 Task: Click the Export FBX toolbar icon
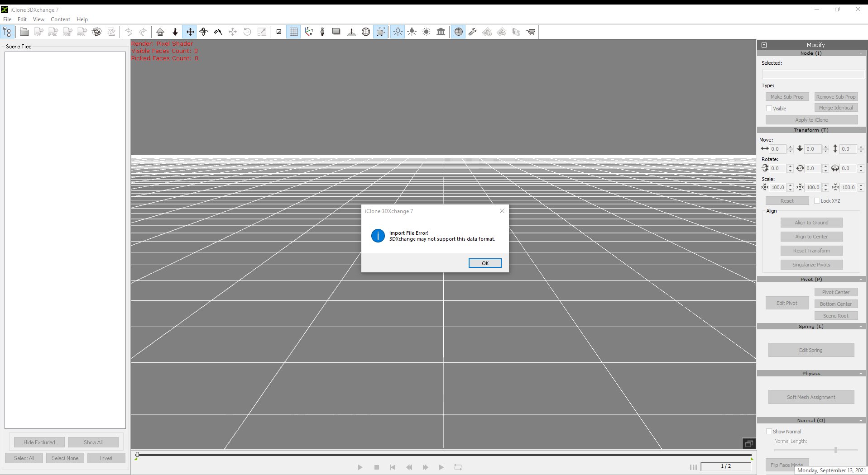[x=53, y=32]
